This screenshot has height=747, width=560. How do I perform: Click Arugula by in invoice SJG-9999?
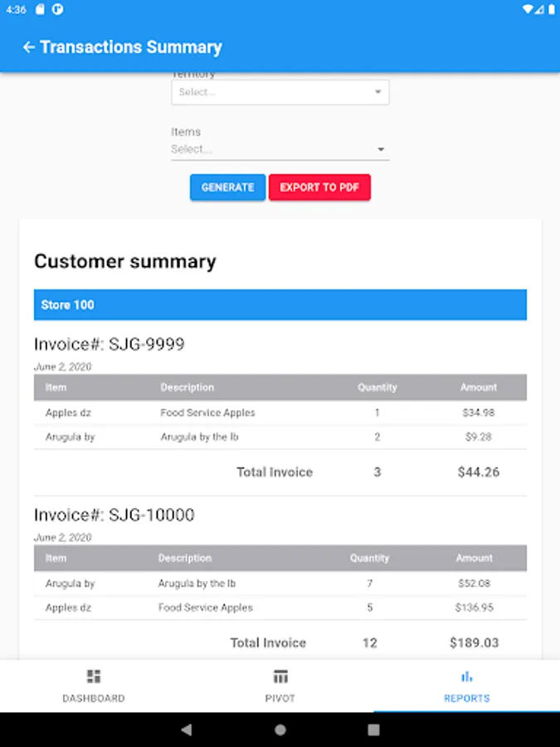pos(70,437)
